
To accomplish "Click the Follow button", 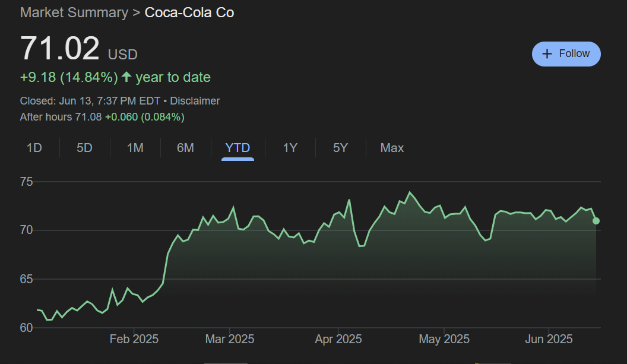I will [x=566, y=54].
